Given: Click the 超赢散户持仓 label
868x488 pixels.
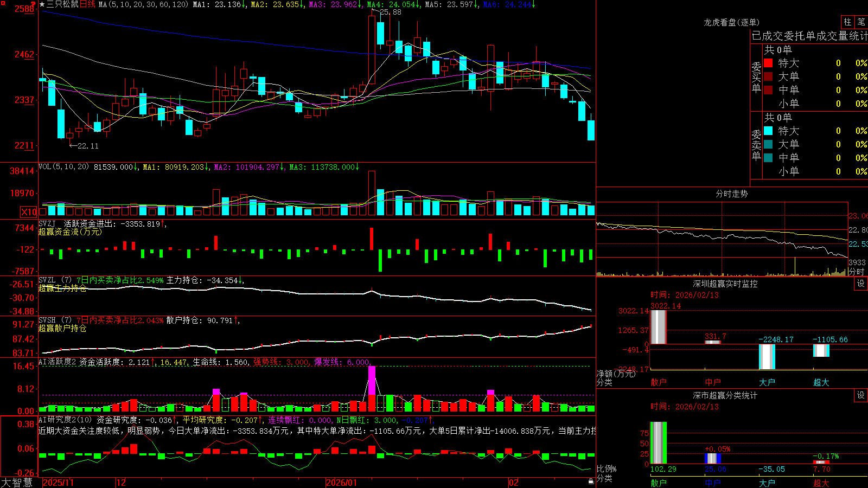Looking at the screenshot, I should (x=62, y=328).
